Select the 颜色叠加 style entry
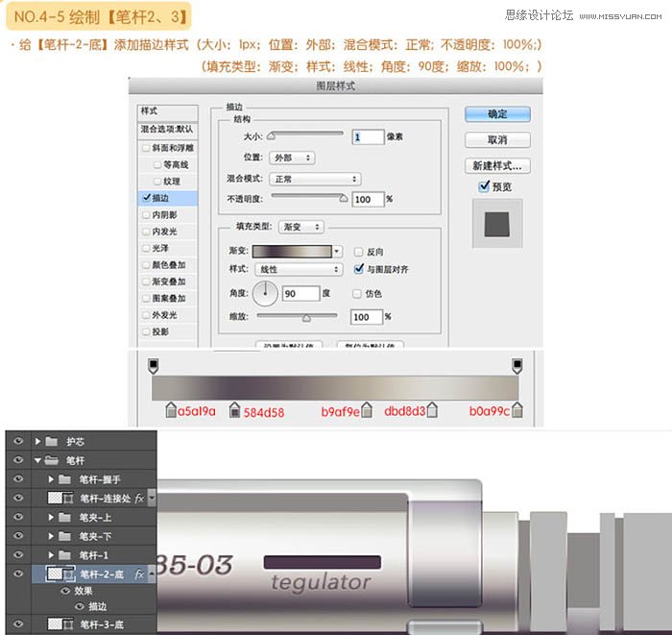Screen dimensions: 672x635 coord(168,265)
